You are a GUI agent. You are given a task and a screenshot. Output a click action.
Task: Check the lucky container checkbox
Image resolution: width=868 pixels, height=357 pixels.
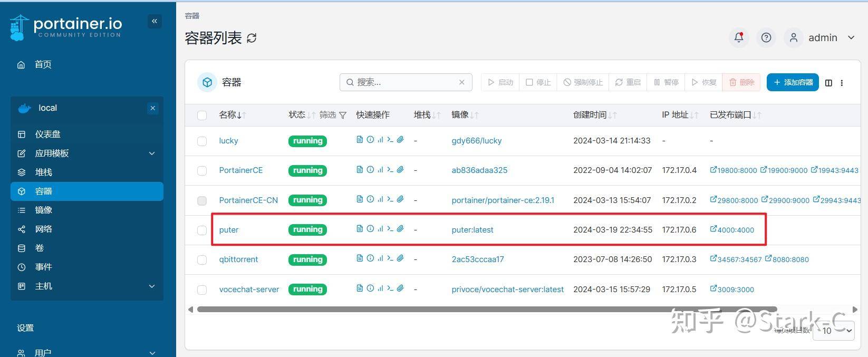202,141
